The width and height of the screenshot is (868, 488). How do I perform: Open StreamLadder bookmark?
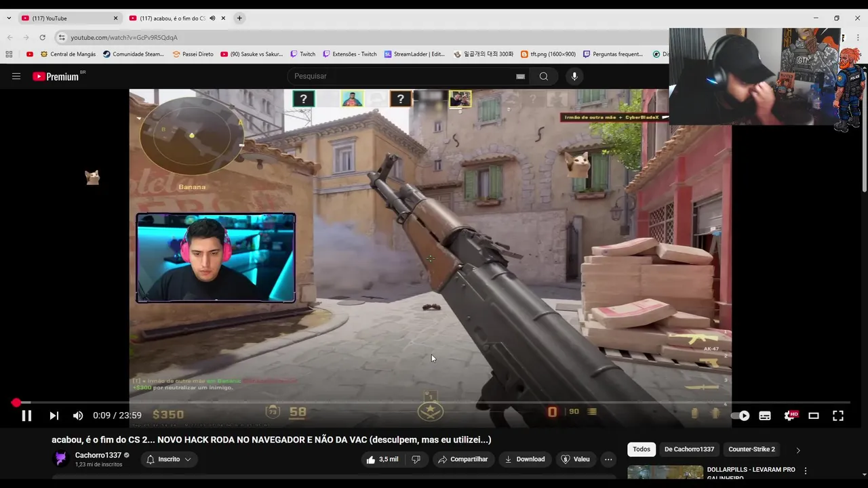(414, 54)
